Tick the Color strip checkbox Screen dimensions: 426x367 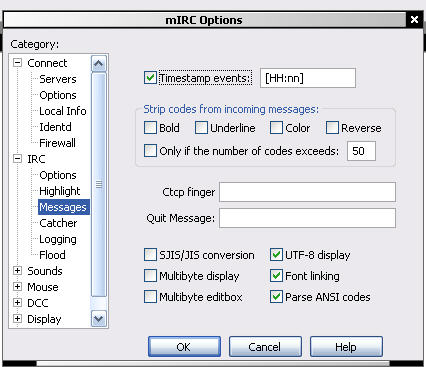pyautogui.click(x=276, y=128)
